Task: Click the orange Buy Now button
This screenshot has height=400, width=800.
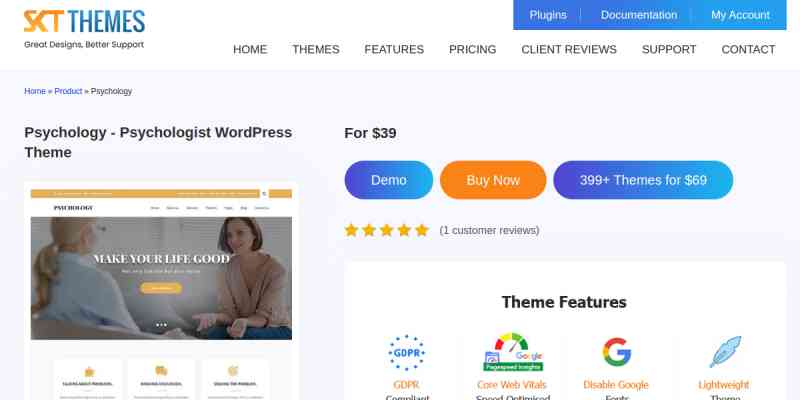Action: (x=493, y=180)
